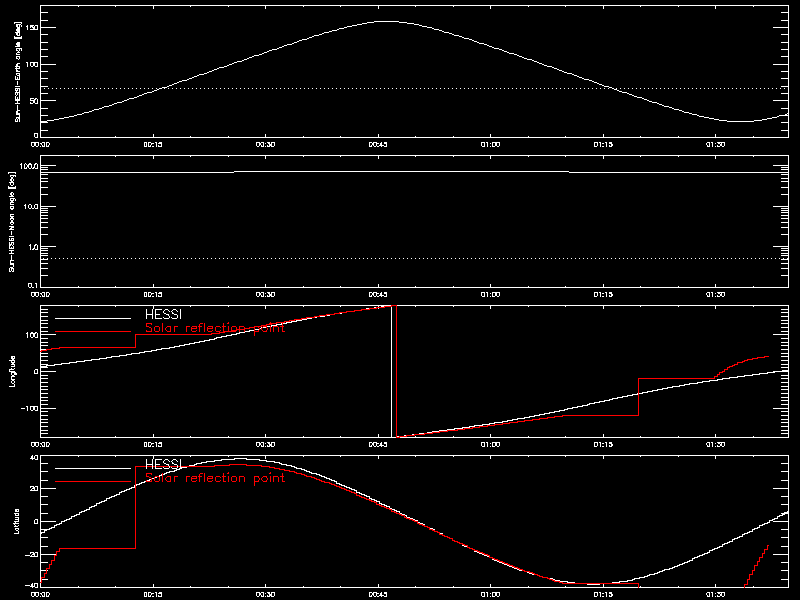Click the -40 tick on Latitude axis
Viewport: 800px width, 600px height.
pos(32,585)
